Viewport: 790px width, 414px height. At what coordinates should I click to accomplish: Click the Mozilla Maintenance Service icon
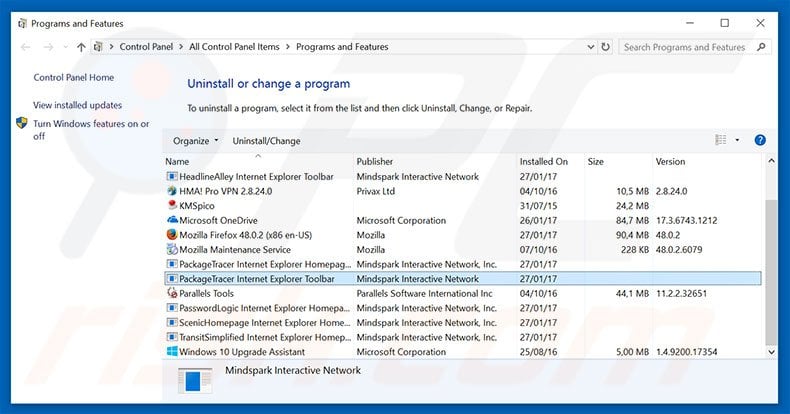(172, 249)
